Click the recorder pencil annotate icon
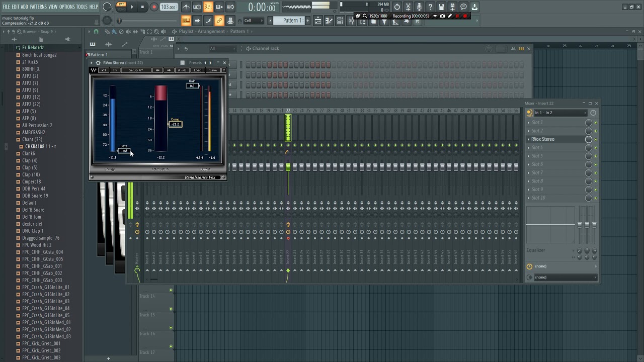Image resolution: width=644 pixels, height=362 pixels. pos(450,16)
